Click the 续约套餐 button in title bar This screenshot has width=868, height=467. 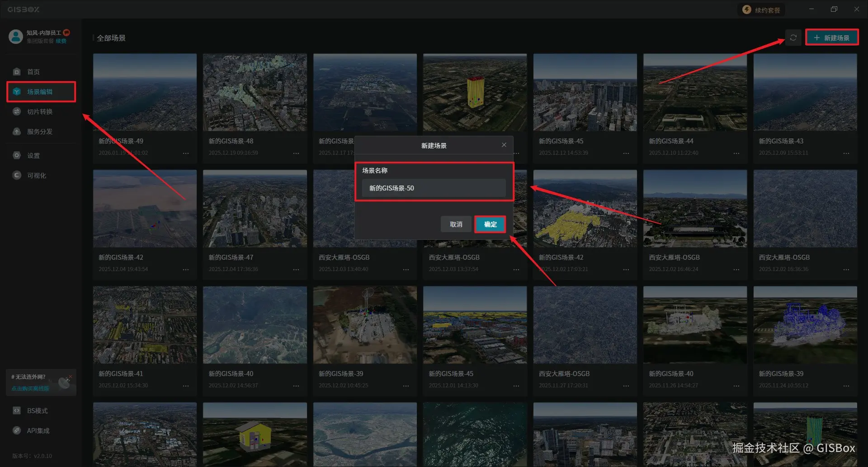(762, 10)
